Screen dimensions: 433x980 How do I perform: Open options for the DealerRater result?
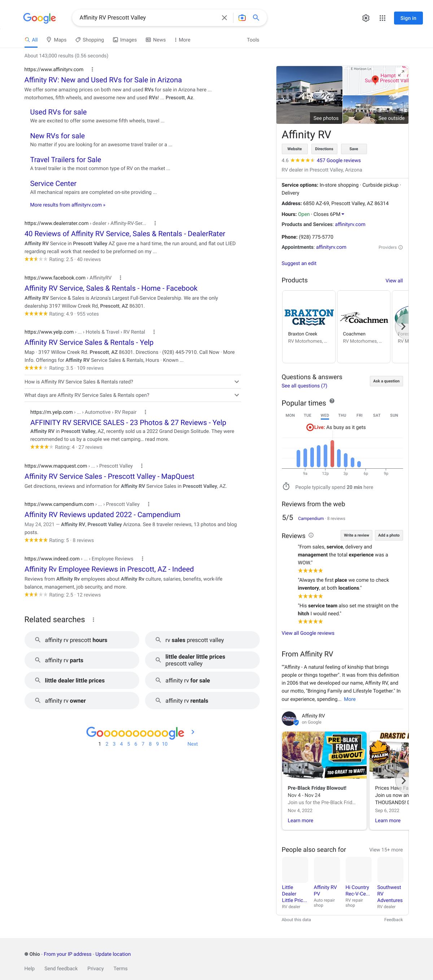(x=155, y=223)
